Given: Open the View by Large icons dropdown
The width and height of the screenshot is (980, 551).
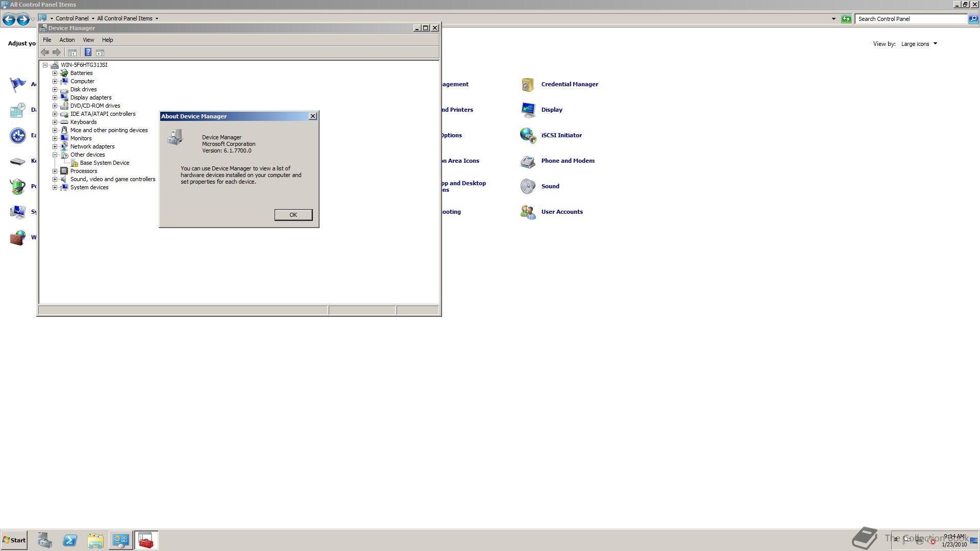Looking at the screenshot, I should point(919,44).
